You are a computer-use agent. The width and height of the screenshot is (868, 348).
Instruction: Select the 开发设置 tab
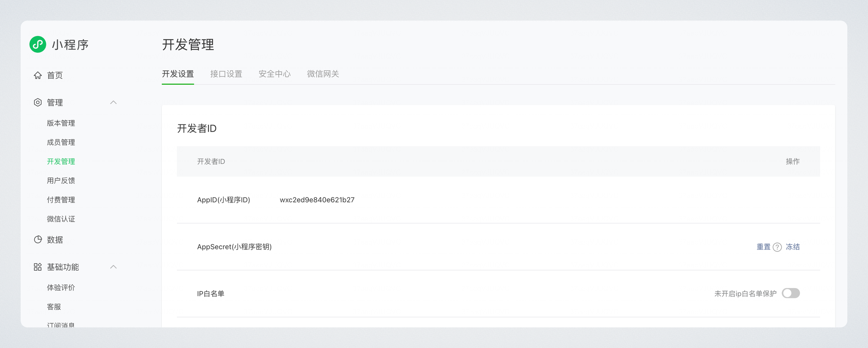pyautogui.click(x=178, y=74)
